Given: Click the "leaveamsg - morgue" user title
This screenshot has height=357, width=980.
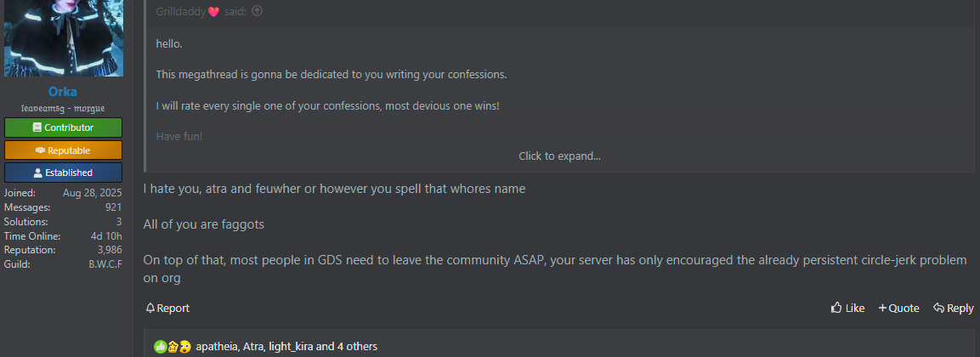Looking at the screenshot, I should [x=63, y=109].
